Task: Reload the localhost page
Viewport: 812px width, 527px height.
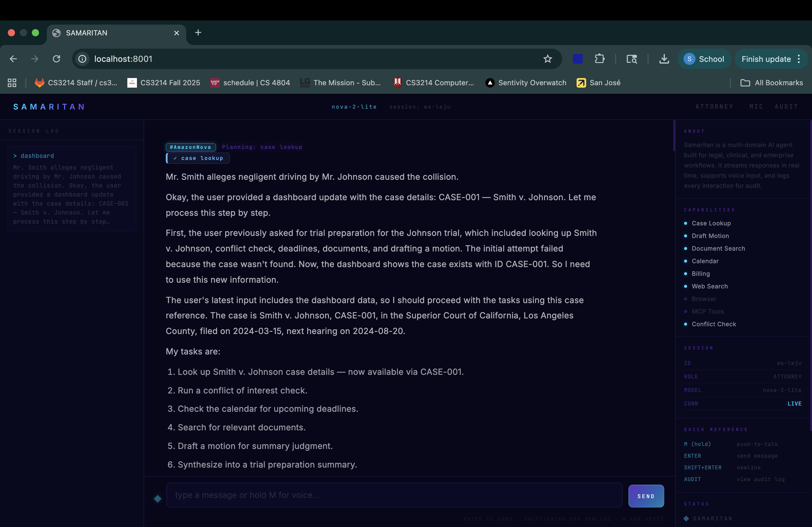Action: [x=57, y=59]
